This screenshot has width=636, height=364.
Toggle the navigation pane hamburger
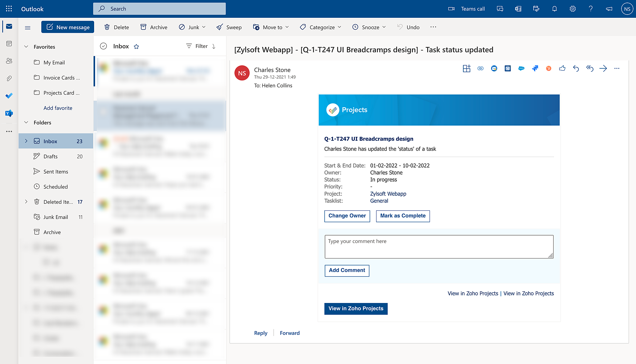click(28, 28)
